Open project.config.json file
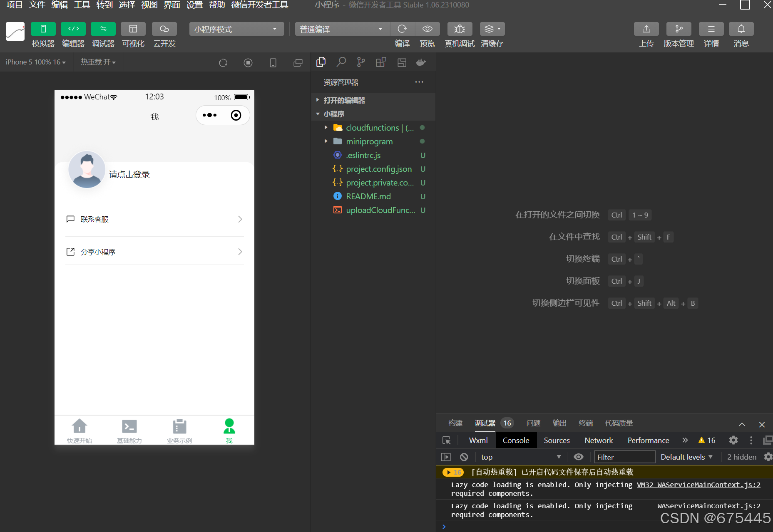Screen dimensions: 773x532 pos(373,169)
